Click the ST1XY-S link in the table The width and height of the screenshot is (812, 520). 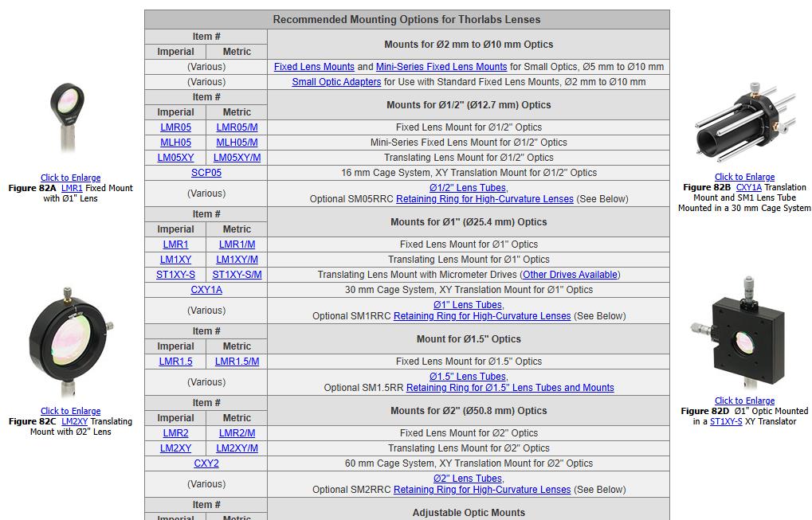click(x=175, y=274)
